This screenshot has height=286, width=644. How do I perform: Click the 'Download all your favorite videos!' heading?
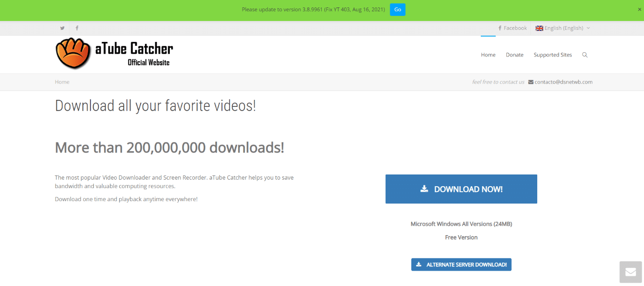pos(155,105)
